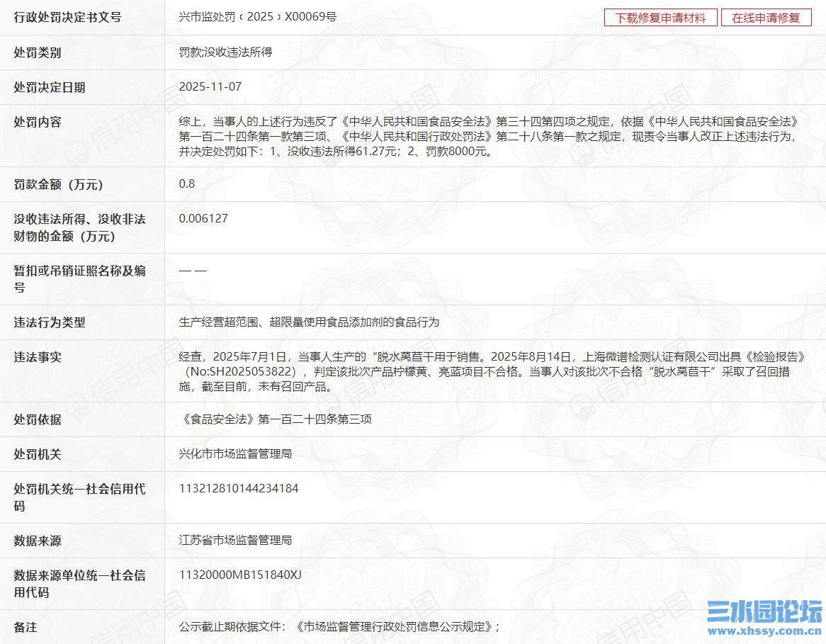The height and width of the screenshot is (644, 826).
Task: Click the 处罚内容 label
Action: pyautogui.click(x=38, y=123)
